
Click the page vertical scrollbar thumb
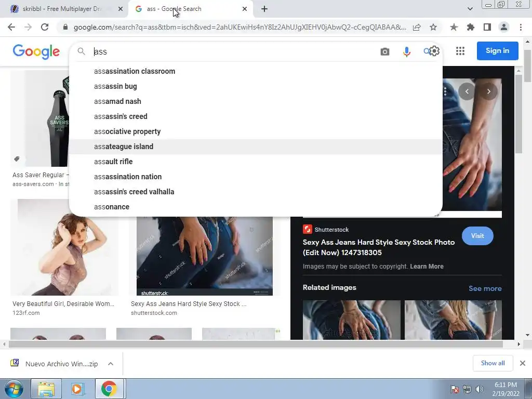[x=528, y=66]
